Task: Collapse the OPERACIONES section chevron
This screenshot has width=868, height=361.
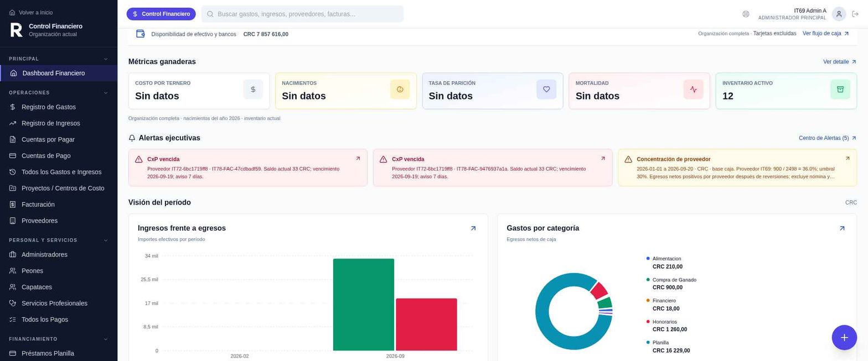Action: coord(106,93)
